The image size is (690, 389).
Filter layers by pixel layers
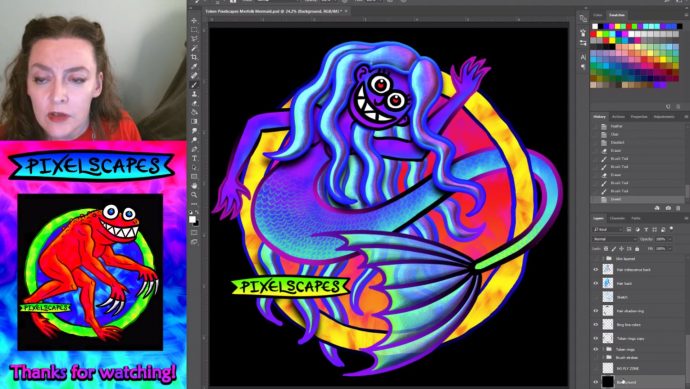629,229
